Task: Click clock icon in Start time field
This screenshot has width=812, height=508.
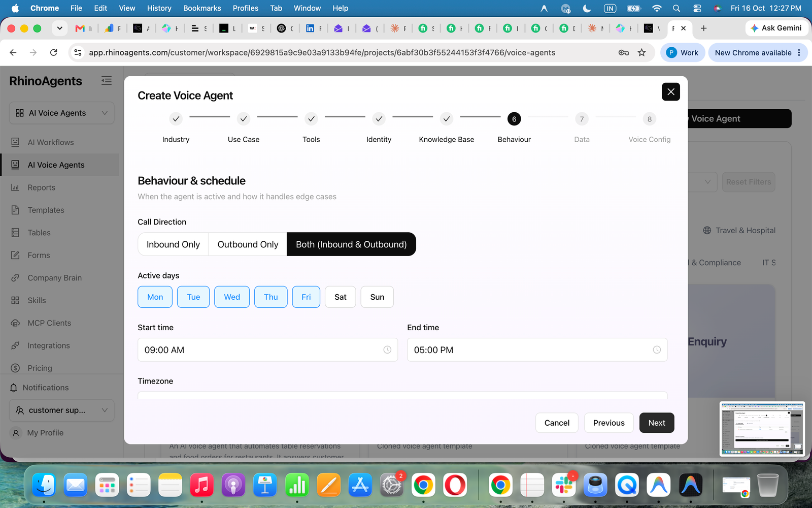Action: (x=387, y=350)
